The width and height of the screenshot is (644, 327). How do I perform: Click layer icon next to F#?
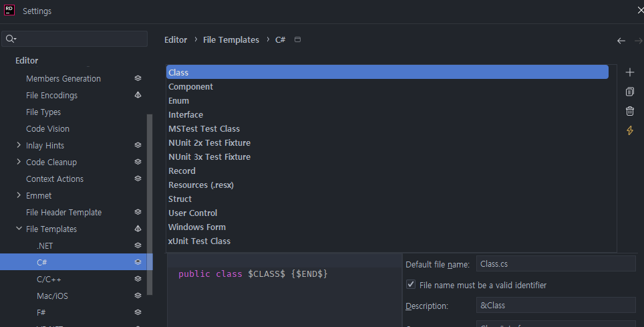pyautogui.click(x=138, y=312)
